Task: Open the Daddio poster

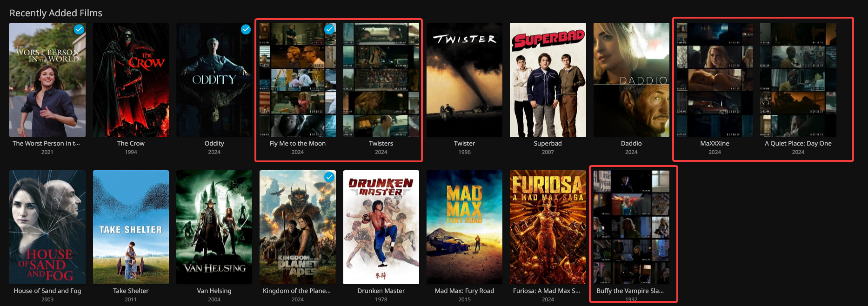Action: pyautogui.click(x=631, y=80)
